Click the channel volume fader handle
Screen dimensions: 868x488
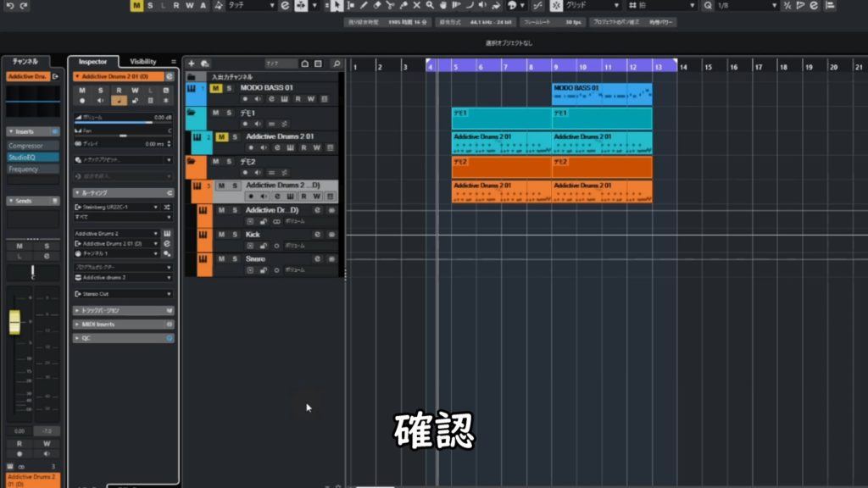point(14,322)
